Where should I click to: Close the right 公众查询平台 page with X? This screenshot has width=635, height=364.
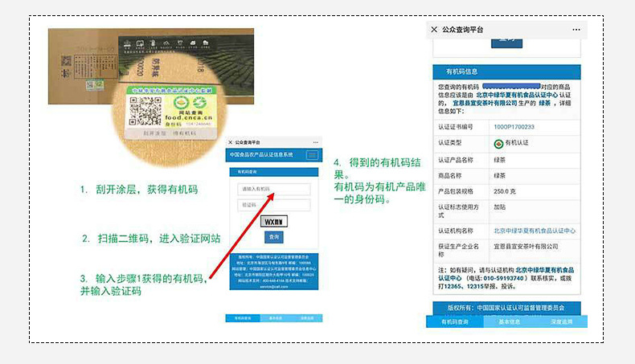point(434,29)
